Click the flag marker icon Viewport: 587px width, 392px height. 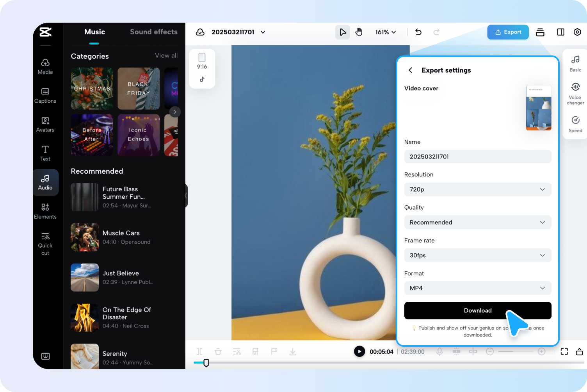(274, 351)
